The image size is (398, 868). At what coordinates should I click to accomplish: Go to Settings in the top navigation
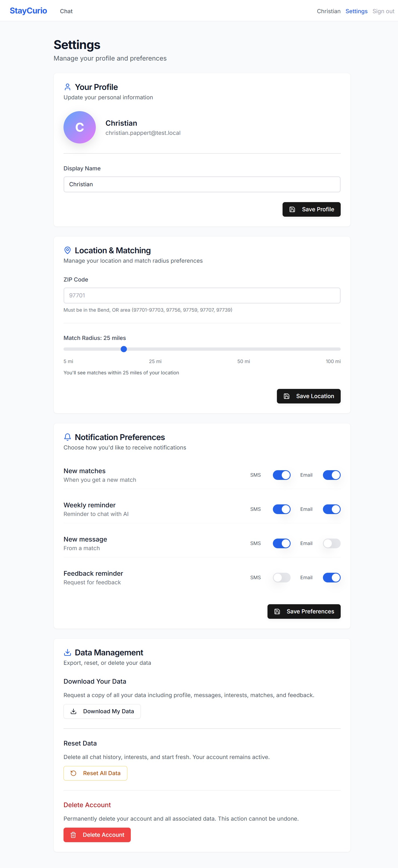click(356, 11)
